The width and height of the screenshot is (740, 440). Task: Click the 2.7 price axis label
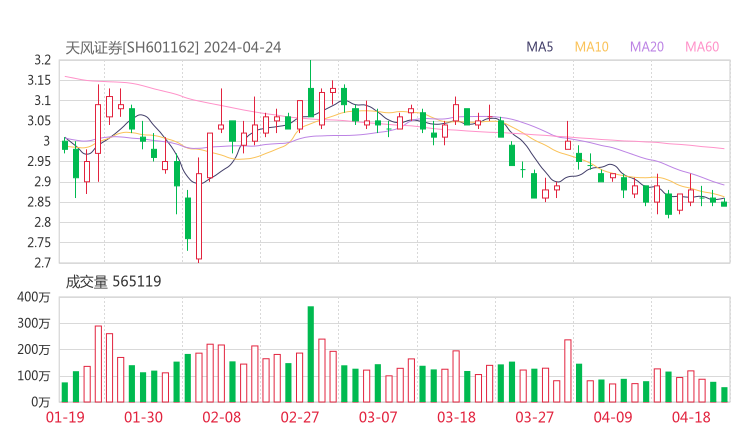click(42, 263)
